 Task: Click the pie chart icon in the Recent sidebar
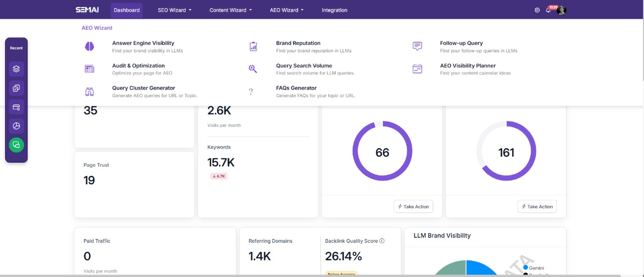16,126
